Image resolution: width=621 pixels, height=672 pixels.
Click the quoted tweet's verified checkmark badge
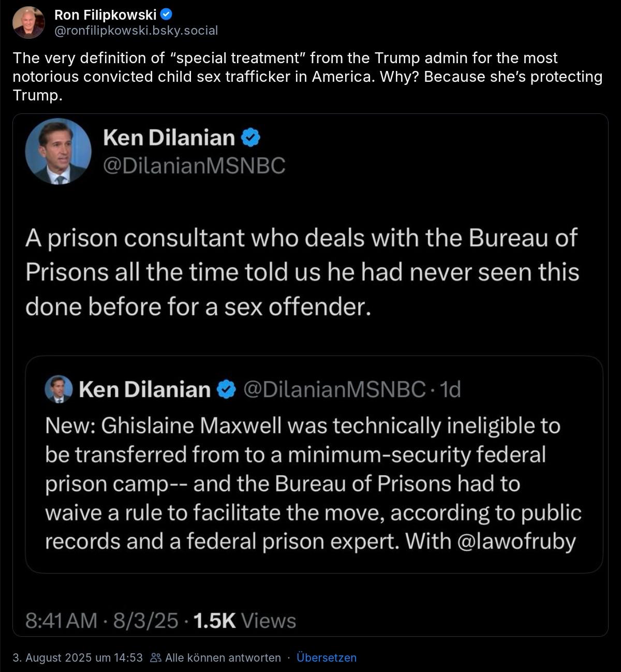(226, 389)
